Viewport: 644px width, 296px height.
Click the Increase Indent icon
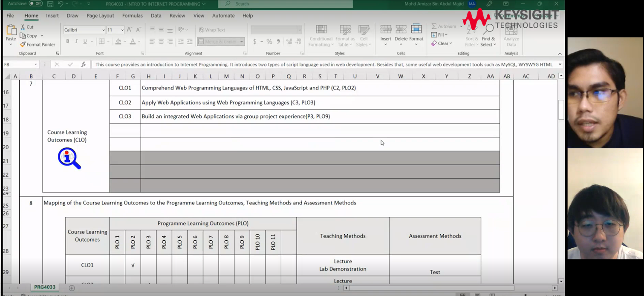(190, 41)
